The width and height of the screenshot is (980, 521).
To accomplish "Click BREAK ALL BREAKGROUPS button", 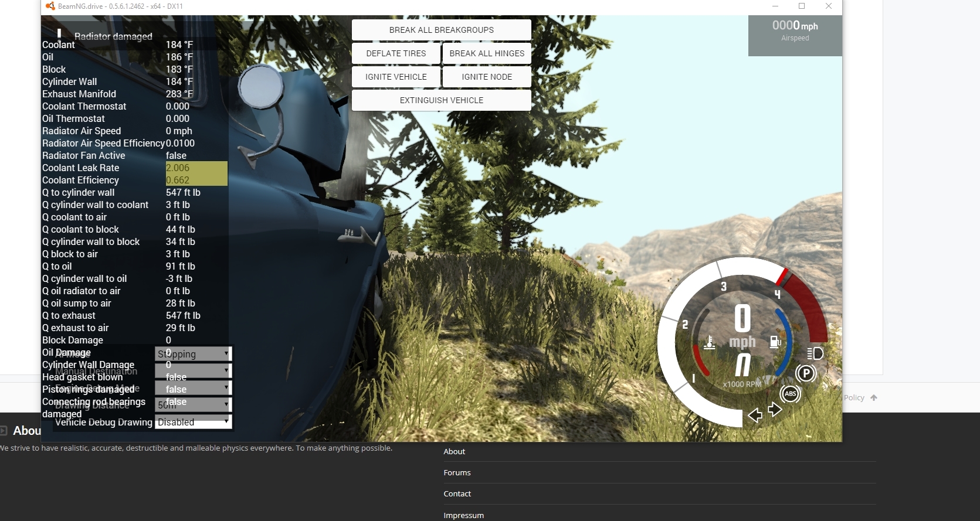I will (442, 30).
